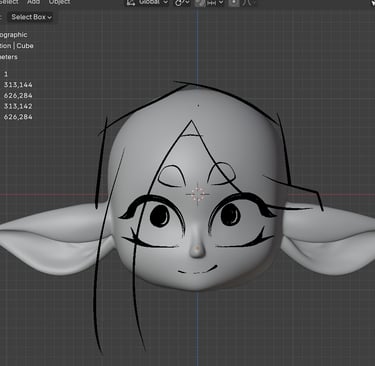Click the 313,144 statistics overlay value
Viewport: 375px width, 366px height.
(x=18, y=85)
